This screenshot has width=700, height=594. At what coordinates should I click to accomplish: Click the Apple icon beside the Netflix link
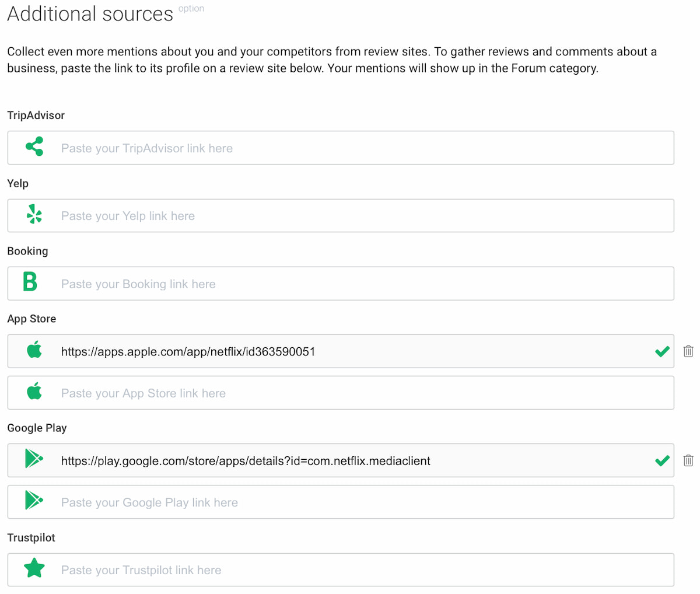point(34,350)
